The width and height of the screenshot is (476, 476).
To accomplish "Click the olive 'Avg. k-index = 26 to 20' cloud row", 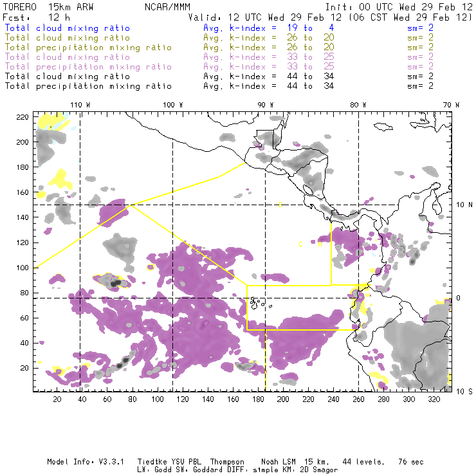I will coord(269,38).
